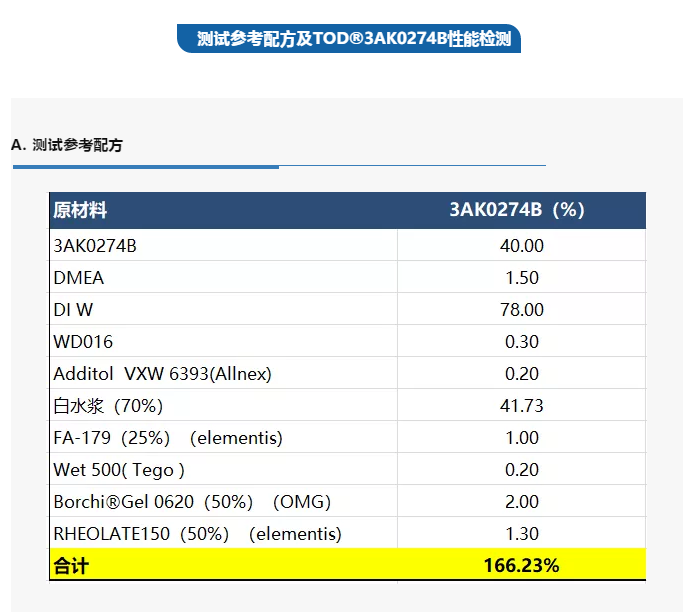Click the DMEA row label
This screenshot has height=612, width=689.
pyautogui.click(x=79, y=278)
